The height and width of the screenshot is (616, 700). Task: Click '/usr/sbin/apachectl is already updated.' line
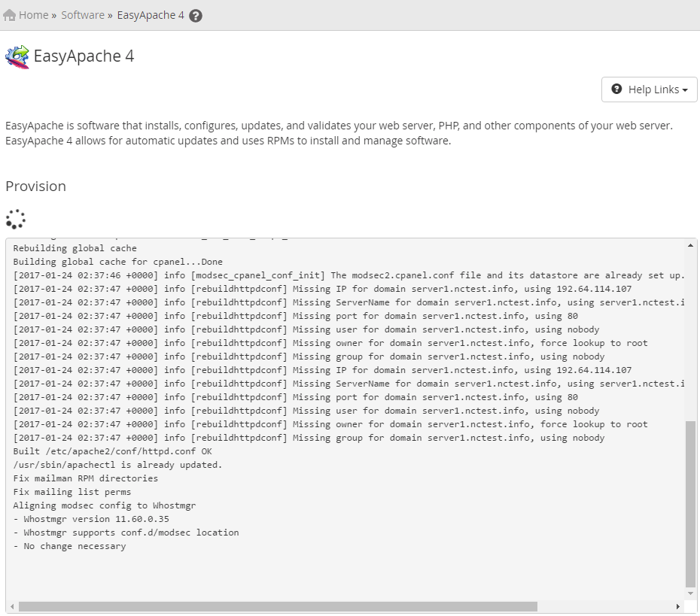117,465
